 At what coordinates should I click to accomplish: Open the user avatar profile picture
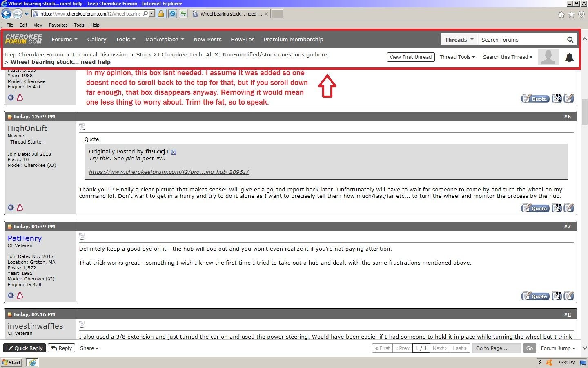(548, 57)
